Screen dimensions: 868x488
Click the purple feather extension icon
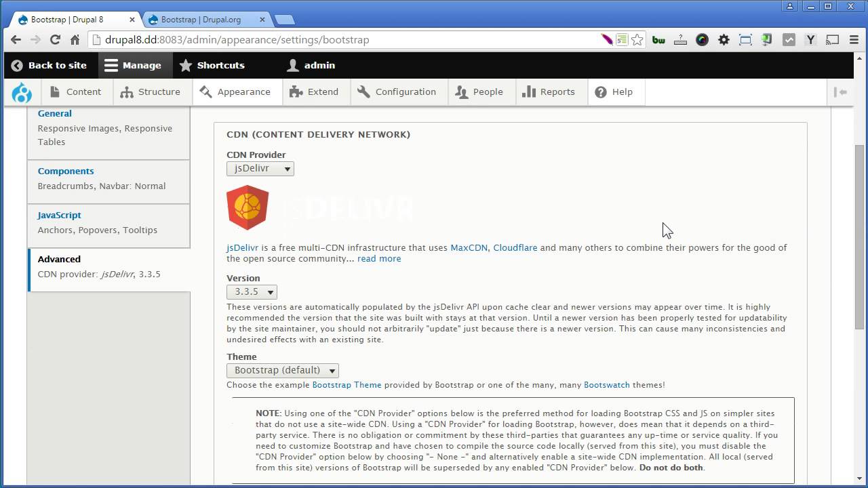607,40
